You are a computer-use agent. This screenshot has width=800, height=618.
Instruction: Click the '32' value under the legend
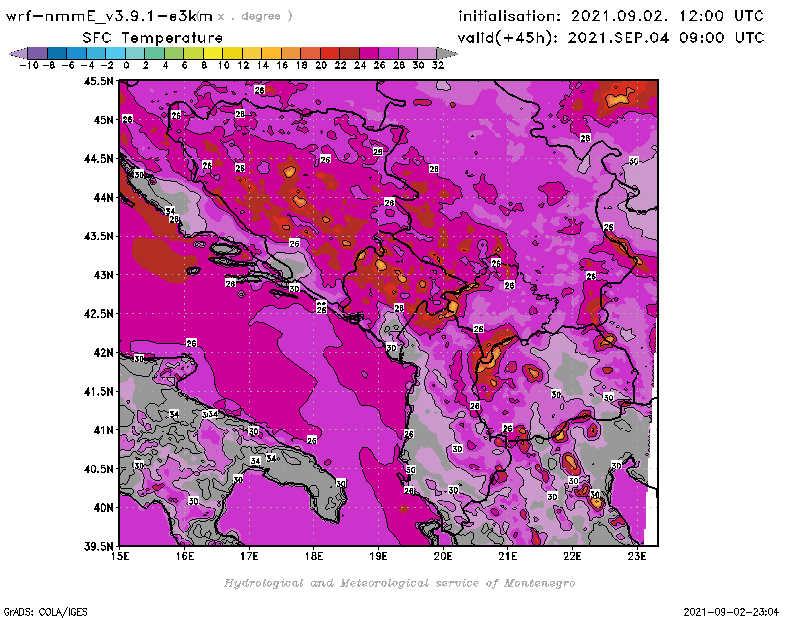438,65
